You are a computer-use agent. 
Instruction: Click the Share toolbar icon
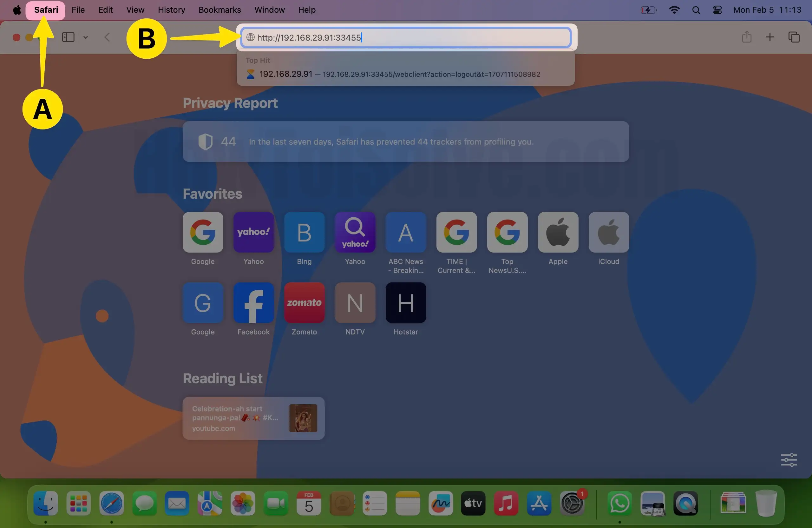coord(746,37)
